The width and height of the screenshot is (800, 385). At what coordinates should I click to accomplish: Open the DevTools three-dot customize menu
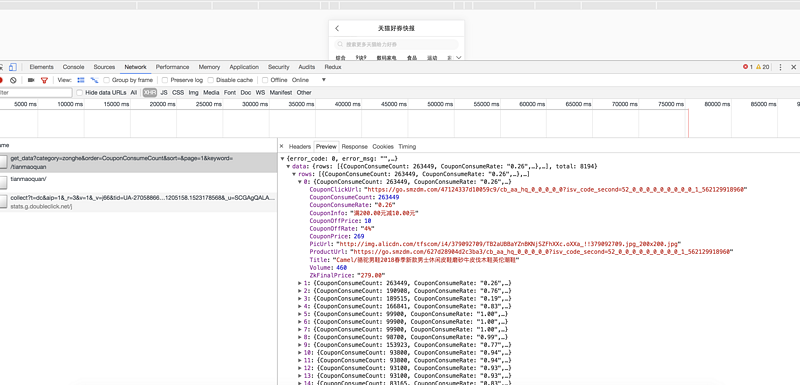pos(780,67)
